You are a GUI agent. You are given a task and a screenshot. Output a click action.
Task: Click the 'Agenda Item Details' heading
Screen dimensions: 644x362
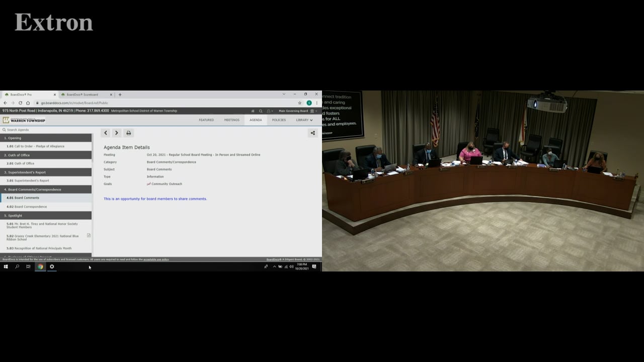point(127,147)
